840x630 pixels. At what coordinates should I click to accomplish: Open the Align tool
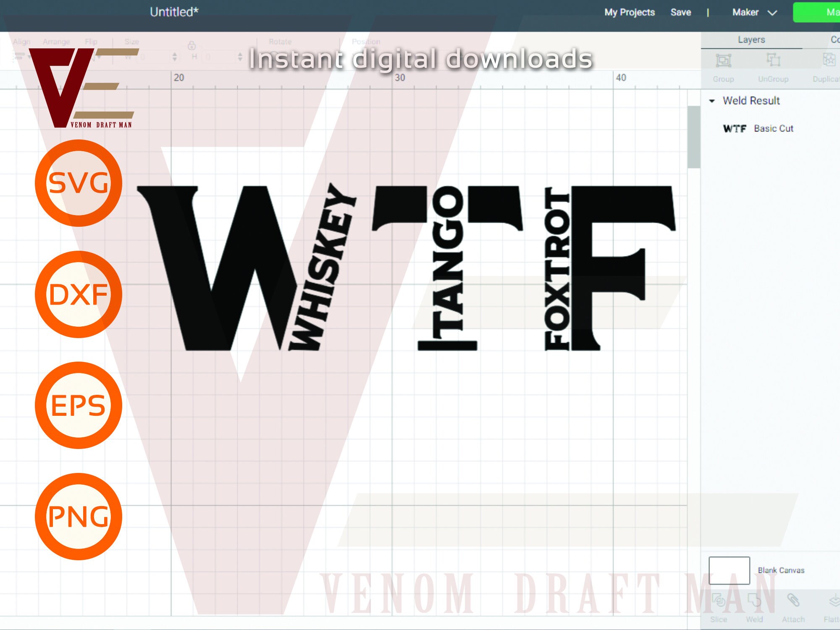coord(21,42)
